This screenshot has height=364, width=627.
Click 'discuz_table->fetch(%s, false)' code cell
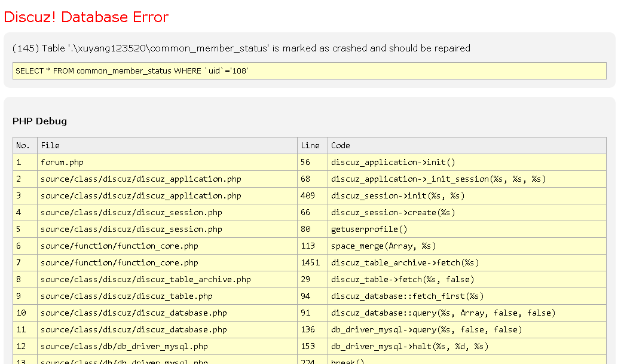pyautogui.click(x=467, y=280)
